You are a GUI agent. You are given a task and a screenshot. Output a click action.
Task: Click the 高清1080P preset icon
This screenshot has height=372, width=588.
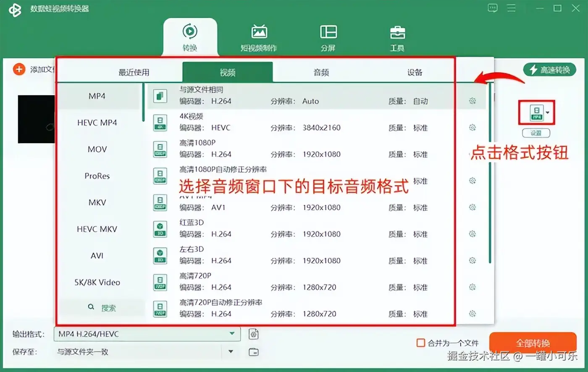(160, 149)
